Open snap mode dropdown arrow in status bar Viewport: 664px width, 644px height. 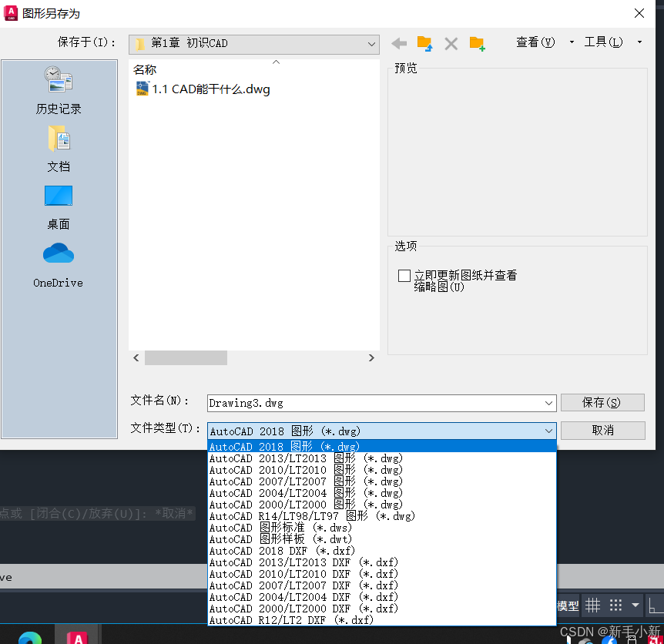635,605
